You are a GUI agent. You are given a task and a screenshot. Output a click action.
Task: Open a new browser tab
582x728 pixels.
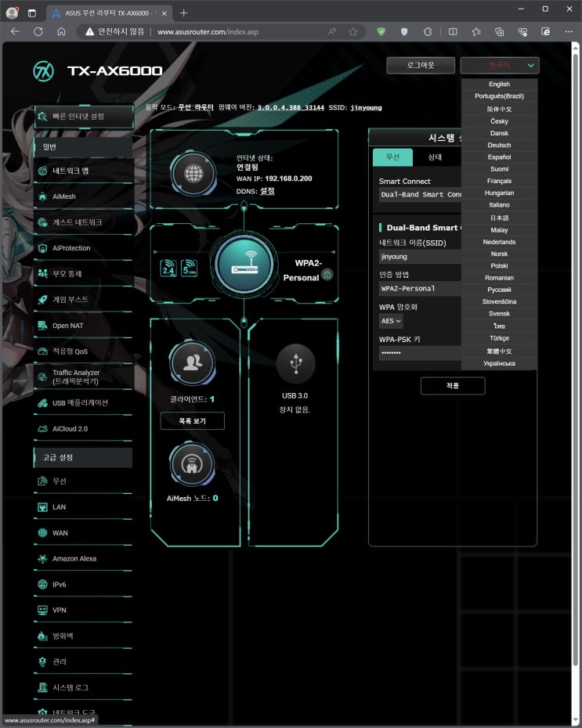click(x=184, y=13)
